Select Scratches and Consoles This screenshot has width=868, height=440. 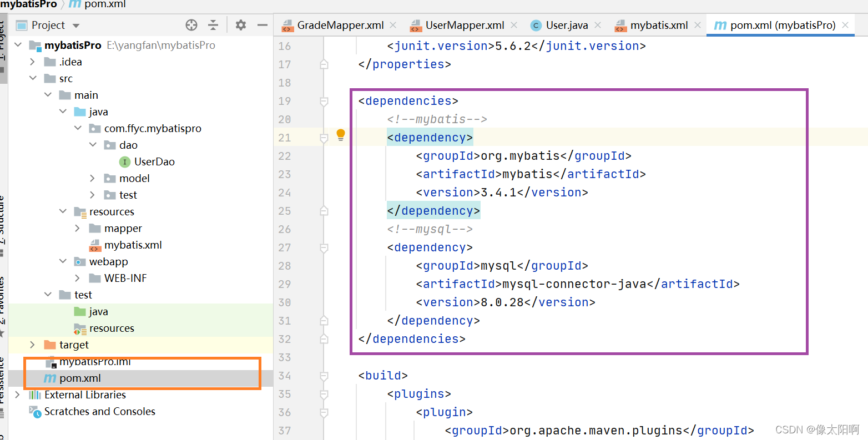pos(100,411)
